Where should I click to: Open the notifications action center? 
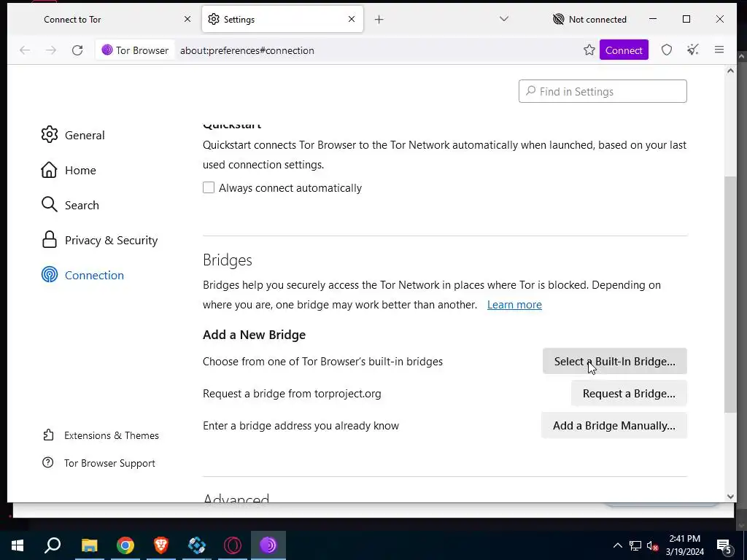coord(724,545)
